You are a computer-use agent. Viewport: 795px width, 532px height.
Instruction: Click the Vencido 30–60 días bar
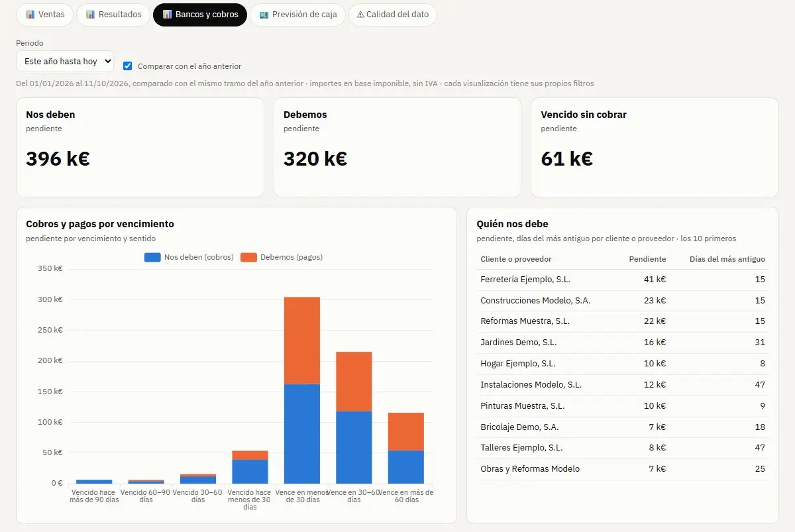(x=198, y=479)
